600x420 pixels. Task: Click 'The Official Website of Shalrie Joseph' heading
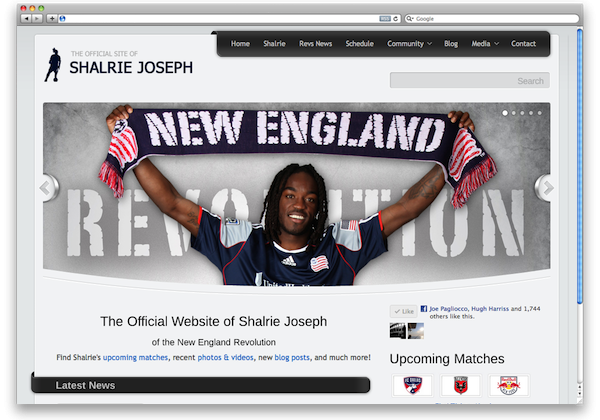214,321
